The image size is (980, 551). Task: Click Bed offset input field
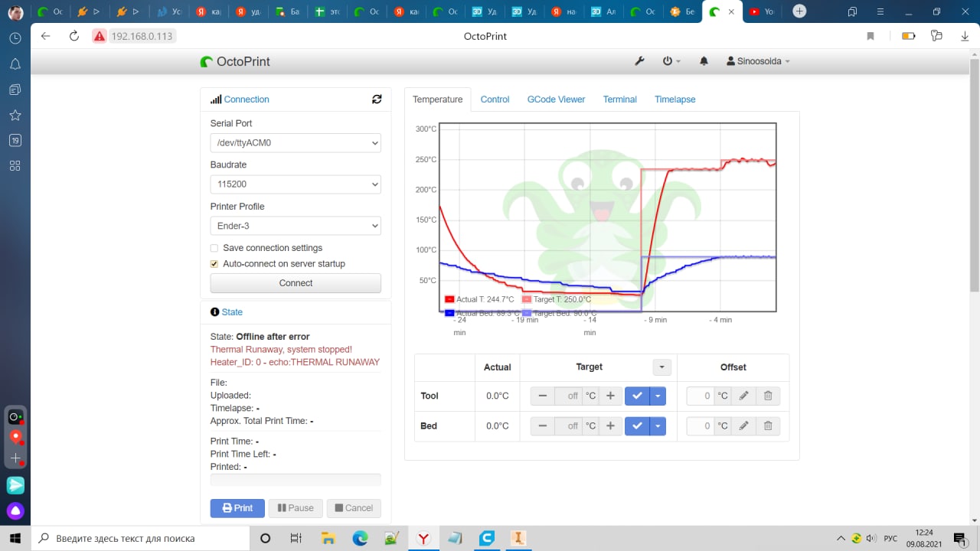701,425
